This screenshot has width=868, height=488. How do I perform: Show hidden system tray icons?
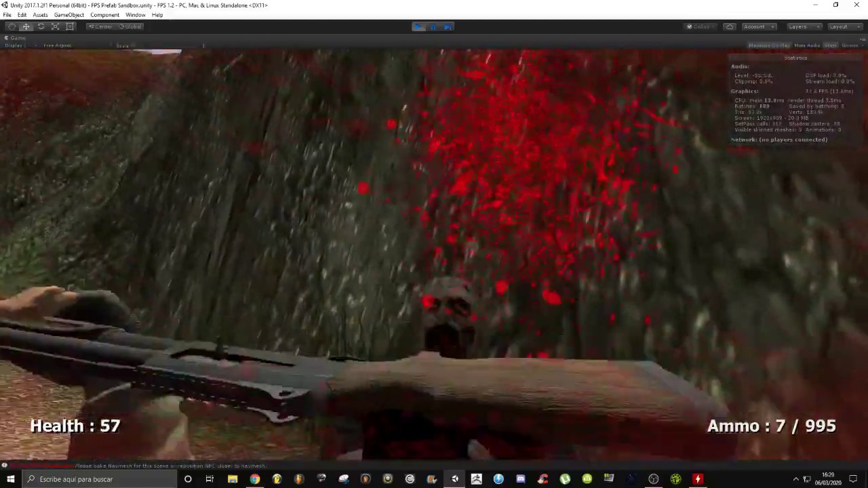pyautogui.click(x=795, y=479)
